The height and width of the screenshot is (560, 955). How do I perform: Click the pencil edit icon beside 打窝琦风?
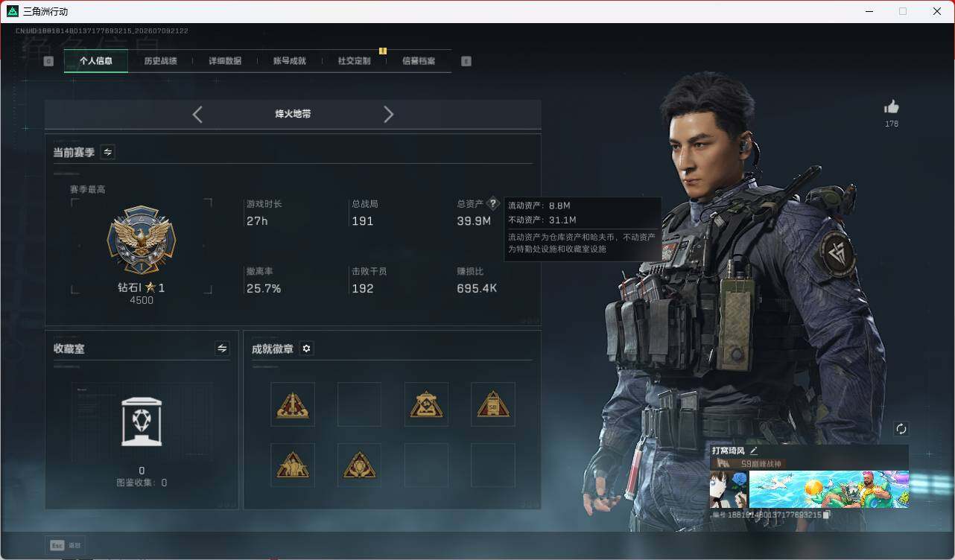[x=754, y=451]
